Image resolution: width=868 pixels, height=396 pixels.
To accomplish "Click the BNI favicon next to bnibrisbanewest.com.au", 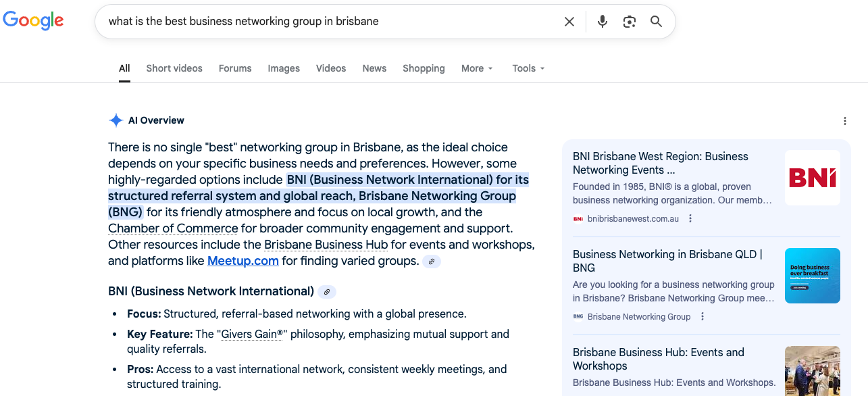I will click(578, 219).
